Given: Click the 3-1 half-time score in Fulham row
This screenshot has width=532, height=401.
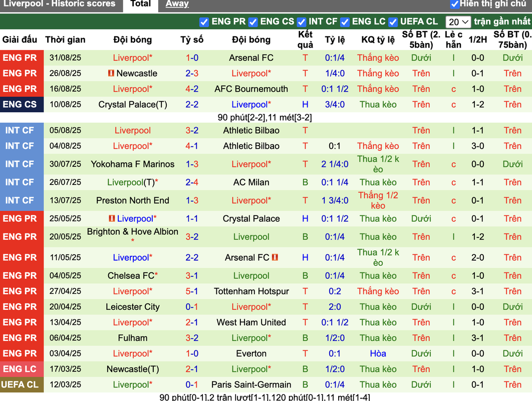Looking at the screenshot, I should click(477, 338).
